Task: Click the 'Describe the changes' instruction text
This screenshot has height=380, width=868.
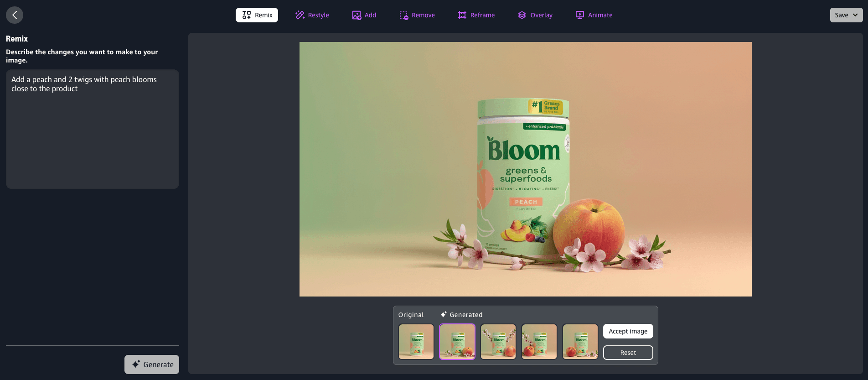Action: [x=82, y=56]
